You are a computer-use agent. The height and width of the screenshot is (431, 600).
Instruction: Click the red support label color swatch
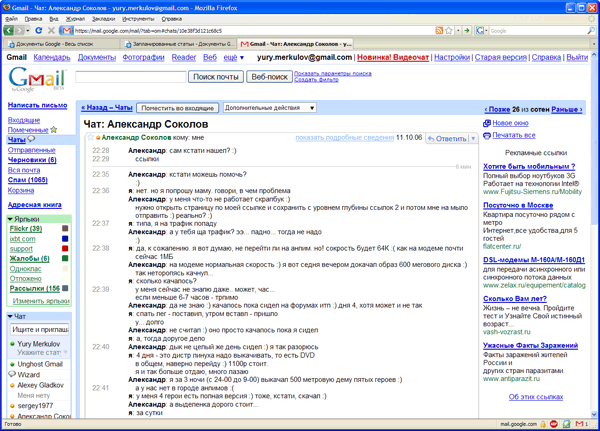tap(65, 249)
